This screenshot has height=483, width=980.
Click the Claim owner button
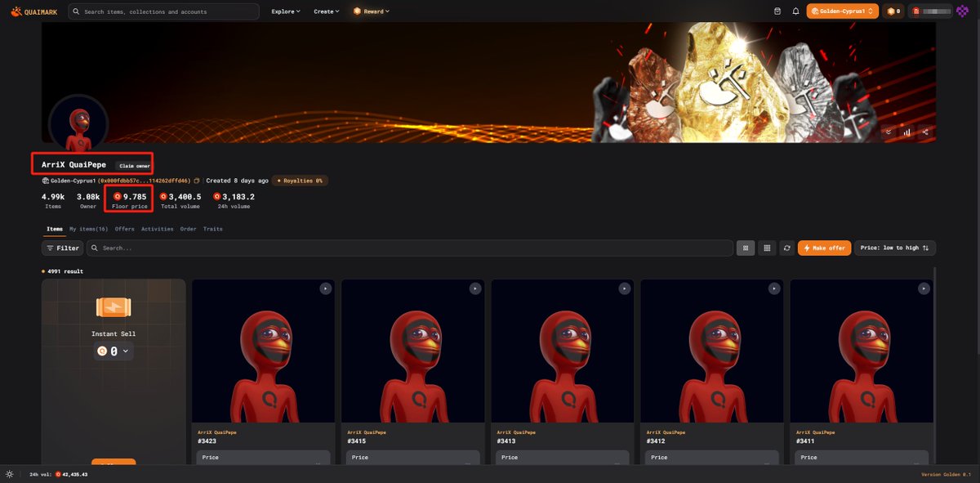tap(134, 166)
